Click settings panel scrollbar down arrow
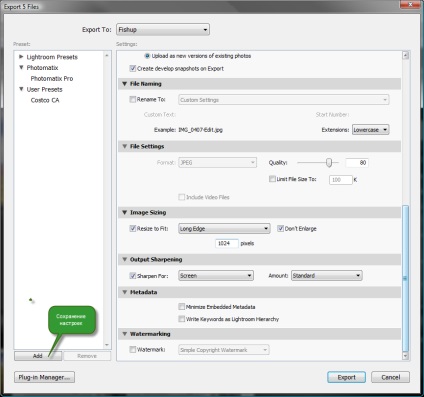Screen dimensions: 424x397 pyautogui.click(x=405, y=356)
